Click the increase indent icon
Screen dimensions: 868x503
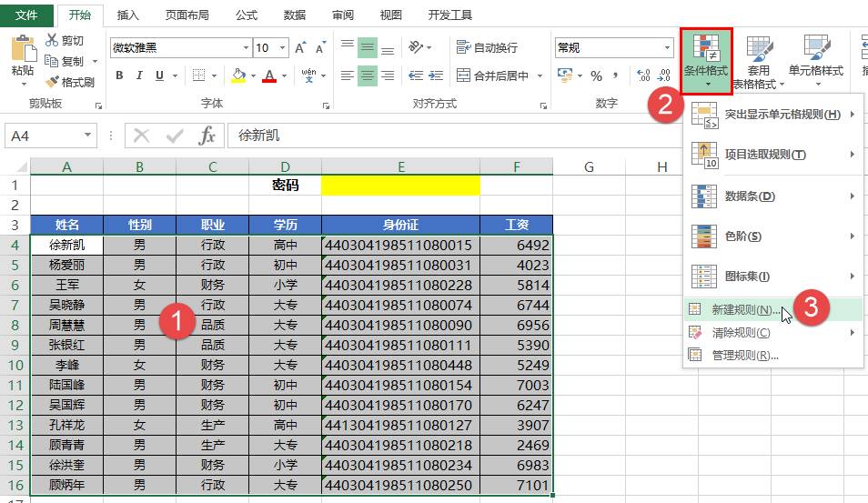(436, 75)
